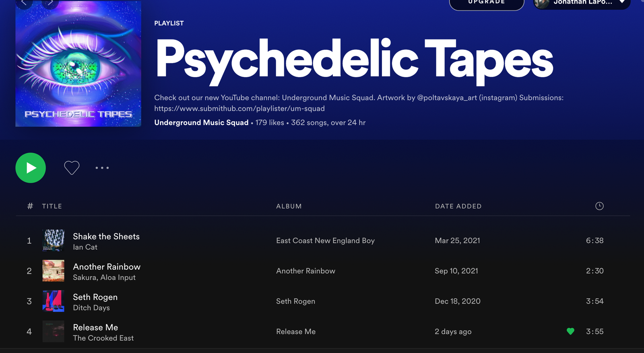The height and width of the screenshot is (353, 644).
Task: Open the Ditch Days artist link
Action: [91, 308]
